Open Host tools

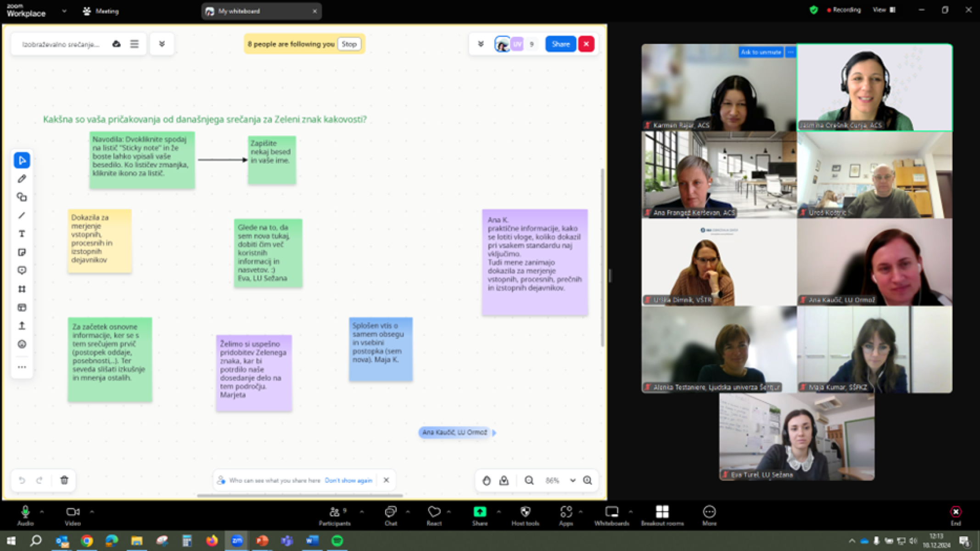[526, 515]
